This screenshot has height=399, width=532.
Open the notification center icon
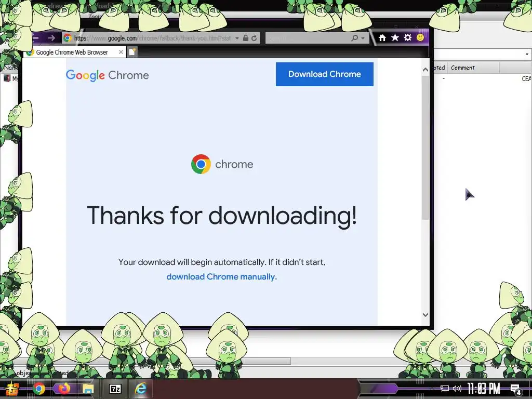tap(516, 389)
